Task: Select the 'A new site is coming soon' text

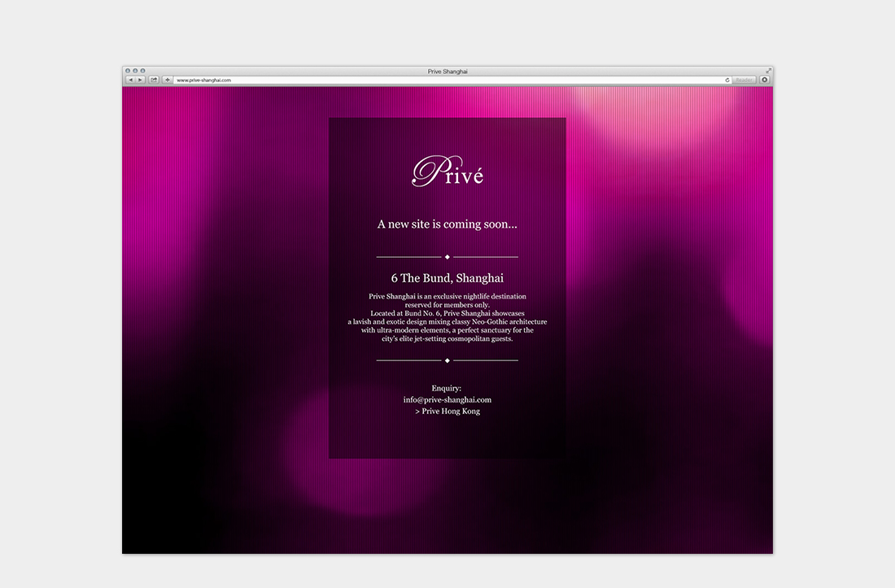Action: click(x=446, y=224)
